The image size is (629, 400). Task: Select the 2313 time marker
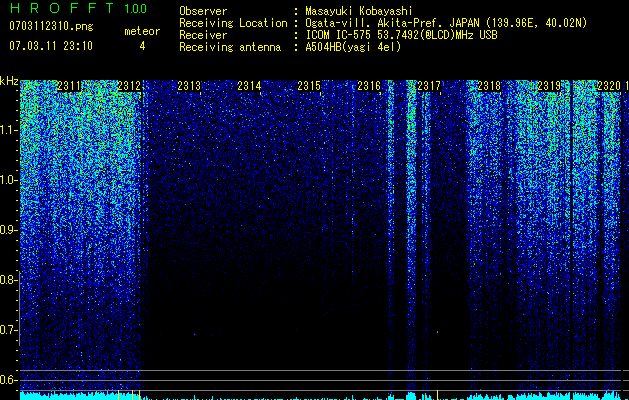coord(189,86)
